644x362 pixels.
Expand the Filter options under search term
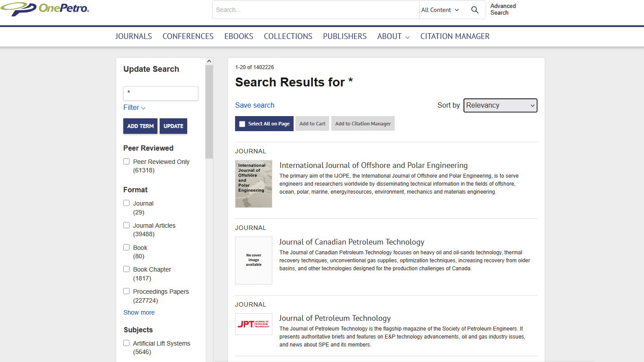tap(134, 108)
